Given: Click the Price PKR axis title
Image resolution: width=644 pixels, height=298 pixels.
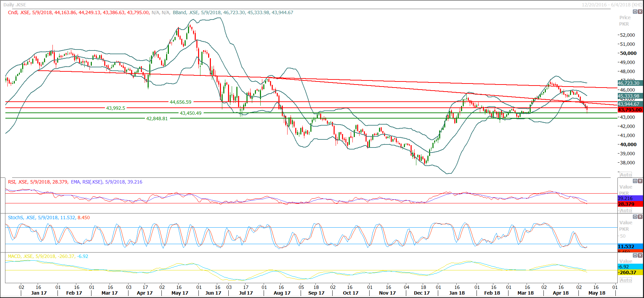Looking at the screenshot, I should [625, 21].
